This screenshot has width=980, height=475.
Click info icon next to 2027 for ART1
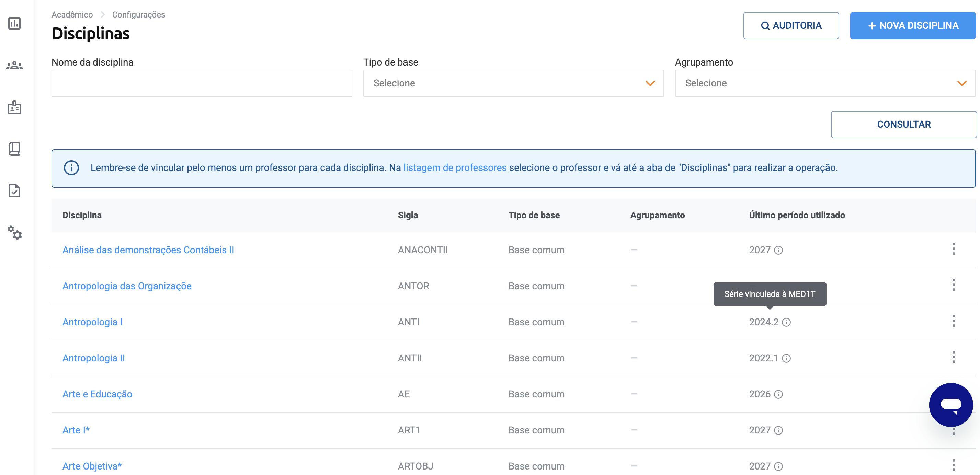coord(778,430)
